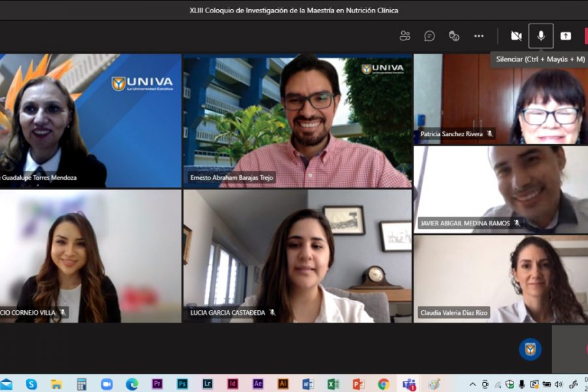Open Microsoft Word from the taskbar

308,384
